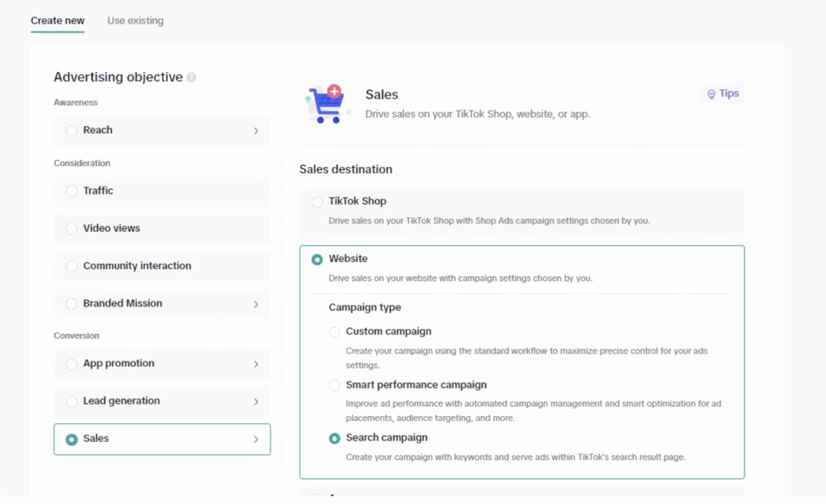Expand the Branded Mission row chevron

click(256, 304)
